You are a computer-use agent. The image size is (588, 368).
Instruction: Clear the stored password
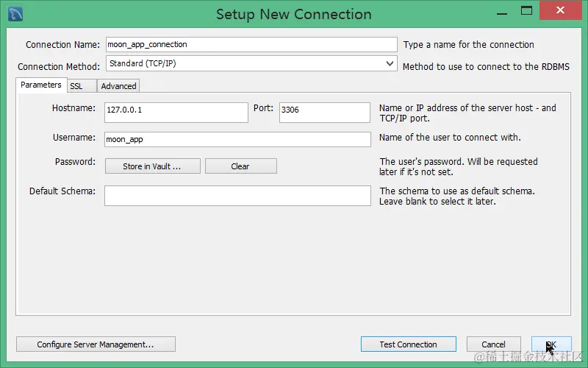pos(241,166)
